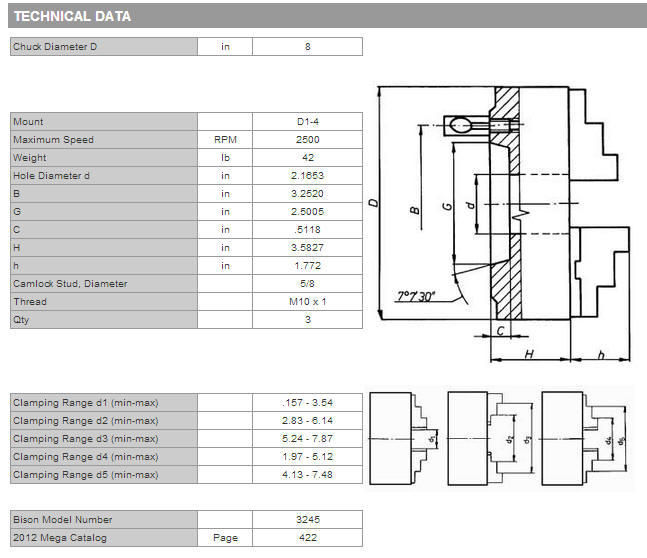Click the 2500 speed value

(307, 140)
